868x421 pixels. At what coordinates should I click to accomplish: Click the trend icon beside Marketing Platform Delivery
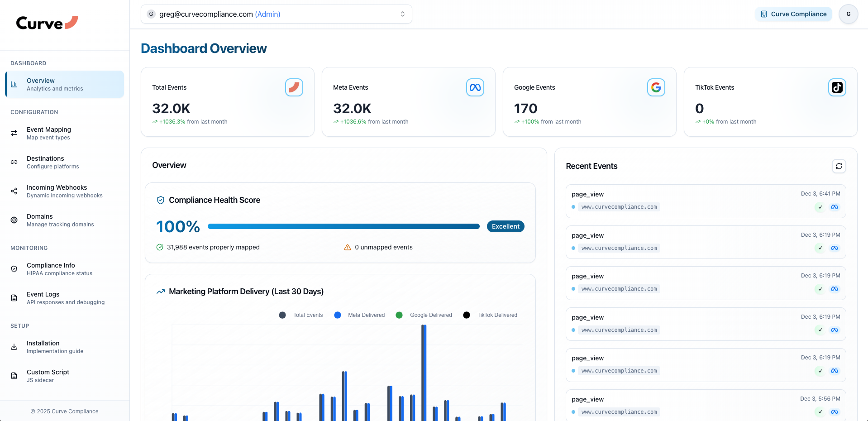click(160, 292)
